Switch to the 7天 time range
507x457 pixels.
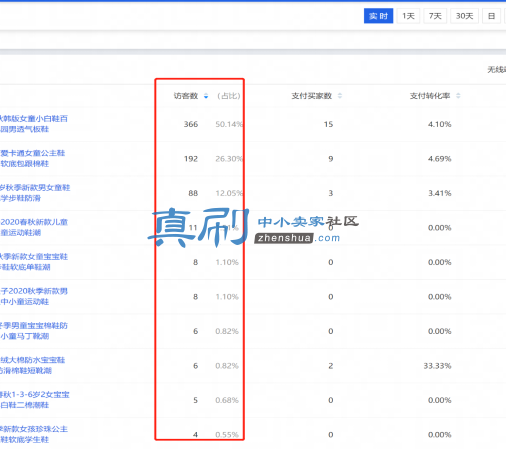pyautogui.click(x=435, y=16)
